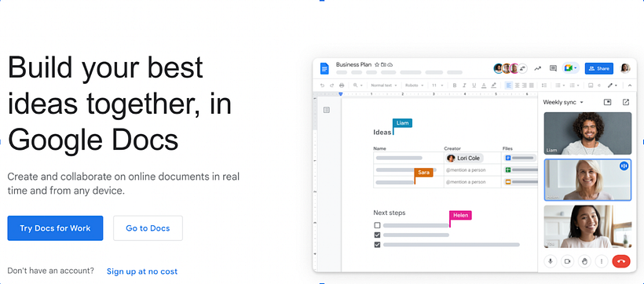Screen dimensions: 644x284
Task: Toggle the third Next steps checkbox
Action: pyautogui.click(x=377, y=245)
